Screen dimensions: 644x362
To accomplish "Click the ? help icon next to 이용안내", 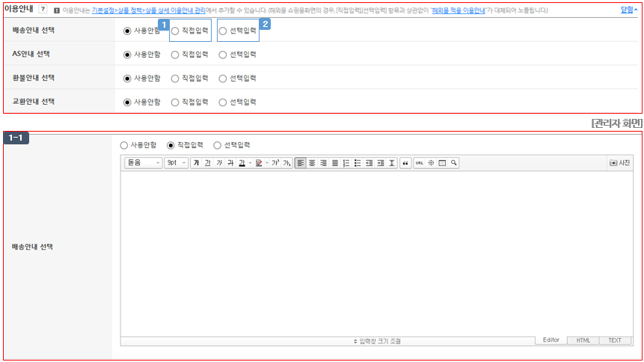I will click(x=43, y=9).
